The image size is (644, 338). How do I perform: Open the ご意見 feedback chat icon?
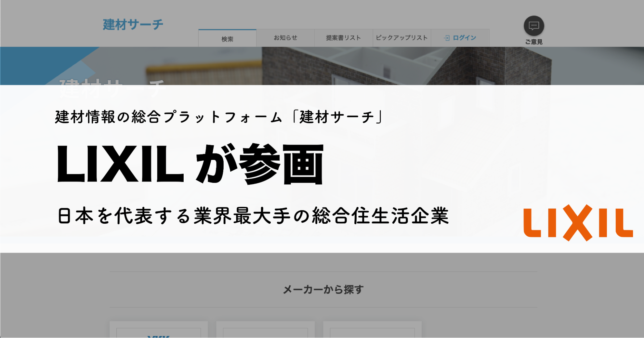534,26
